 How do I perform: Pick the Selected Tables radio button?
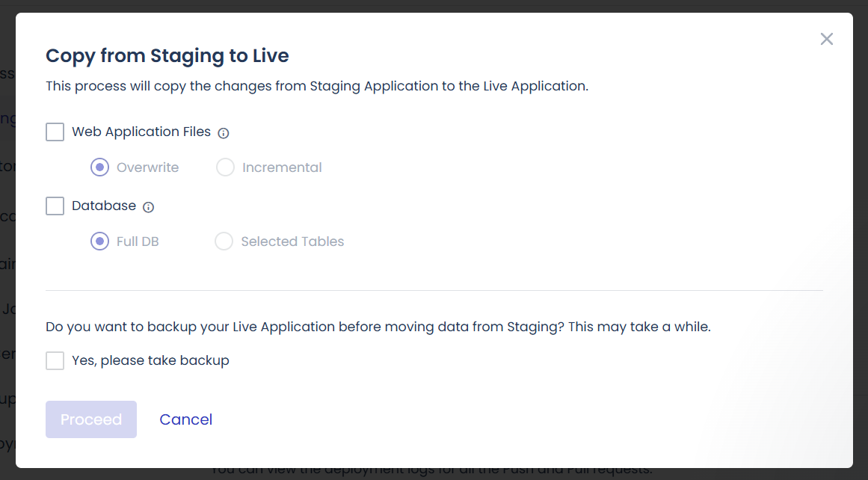(224, 241)
